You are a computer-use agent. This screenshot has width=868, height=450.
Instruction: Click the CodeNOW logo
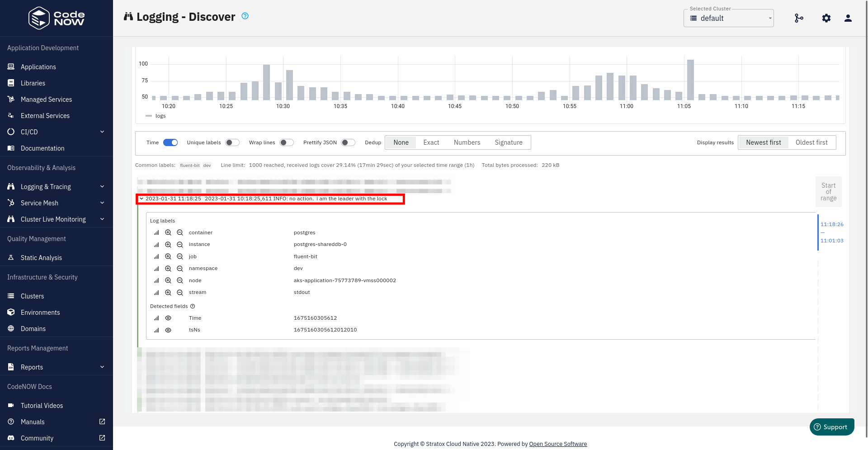[57, 18]
